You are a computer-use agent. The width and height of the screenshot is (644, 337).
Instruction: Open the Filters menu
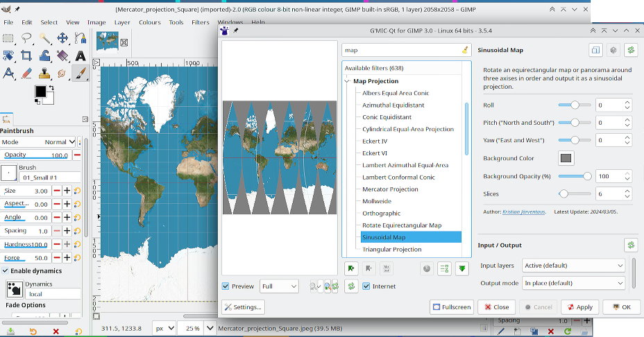(201, 22)
